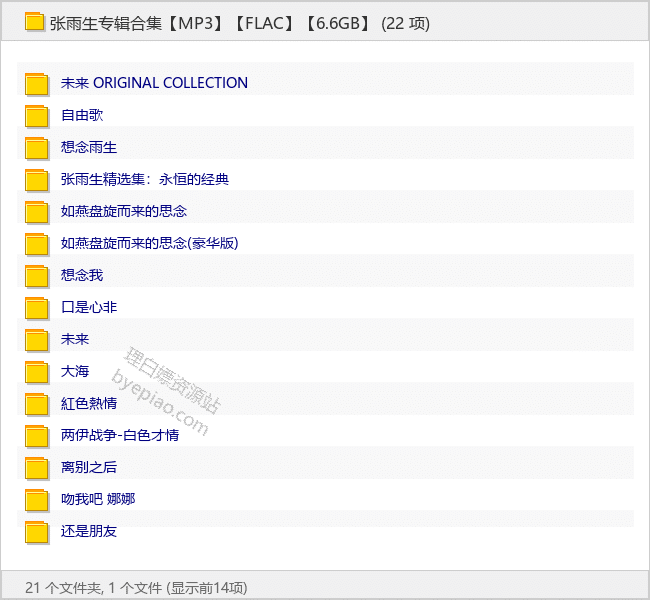The image size is (650, 600).
Task: Click folder icon for 两伊战争-白色才情
Action: 36,436
